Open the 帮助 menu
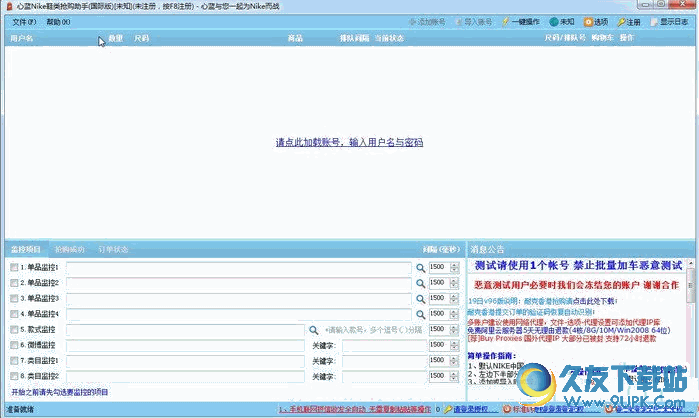Image resolution: width=699 pixels, height=418 pixels. pos(58,22)
